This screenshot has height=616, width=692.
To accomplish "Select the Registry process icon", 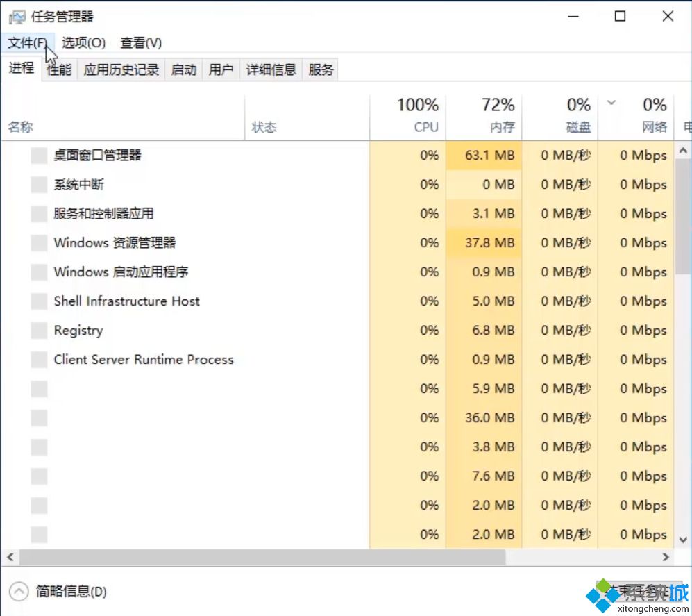I will click(39, 331).
